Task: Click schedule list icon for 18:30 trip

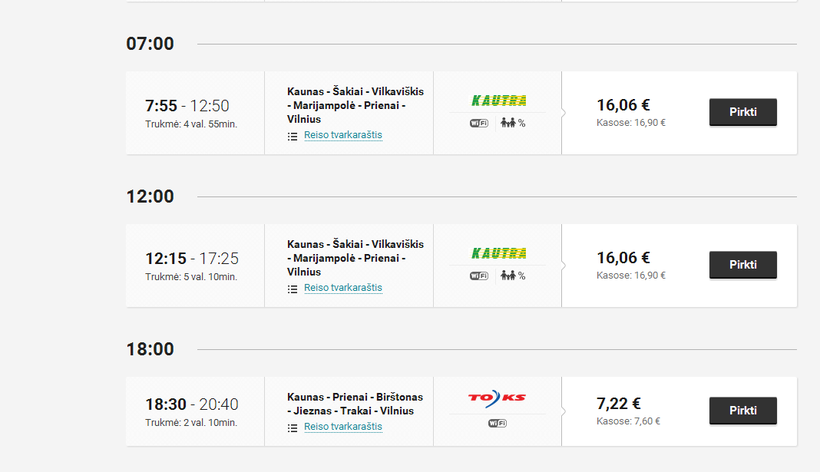Action: click(292, 427)
